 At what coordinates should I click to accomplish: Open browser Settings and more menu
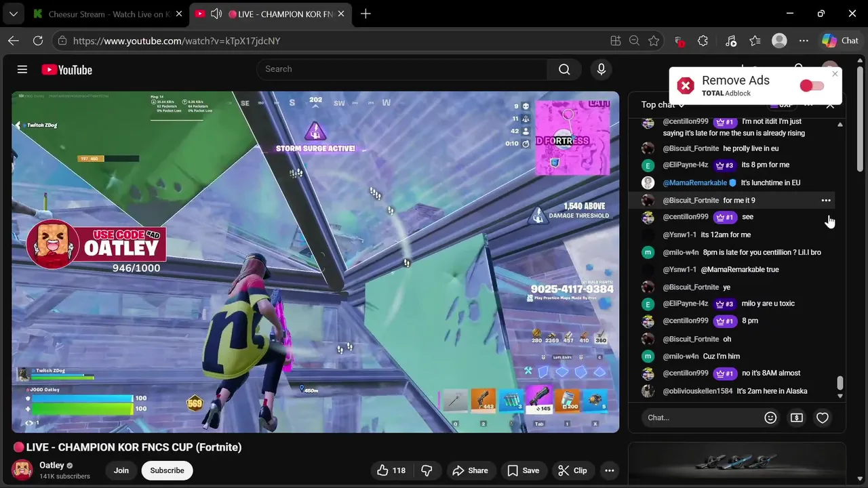pyautogui.click(x=804, y=41)
